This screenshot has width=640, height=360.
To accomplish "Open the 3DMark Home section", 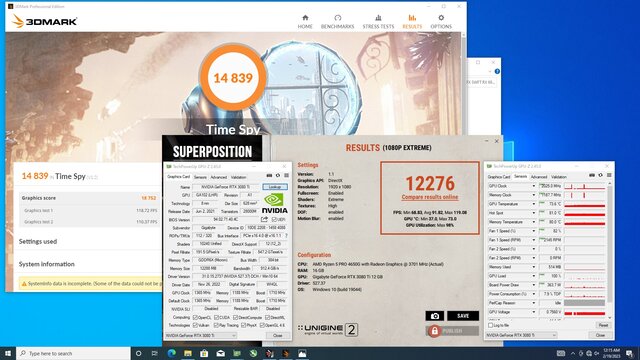I will tap(305, 22).
